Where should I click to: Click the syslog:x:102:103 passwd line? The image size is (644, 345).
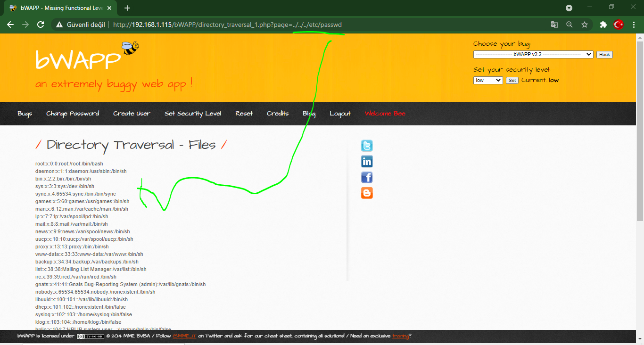point(83,314)
